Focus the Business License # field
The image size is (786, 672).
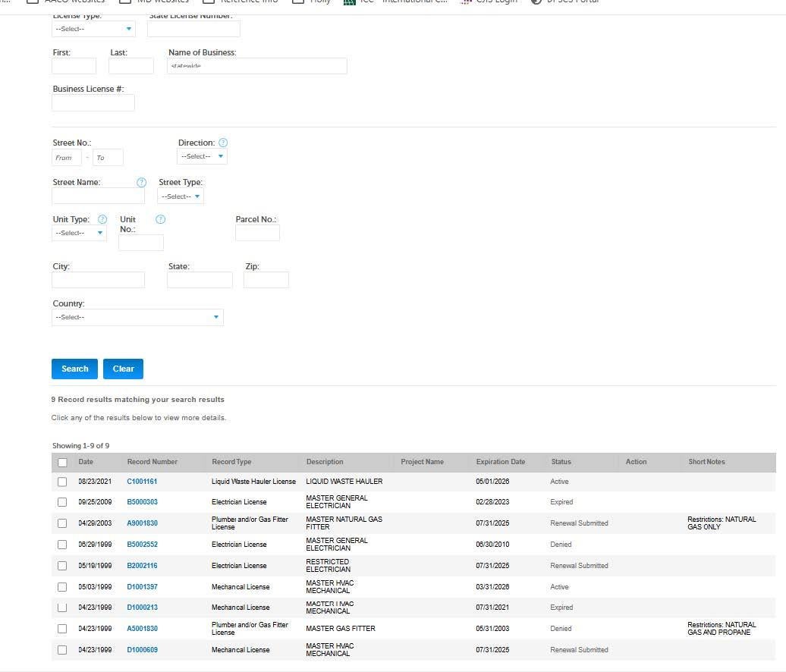pos(93,103)
